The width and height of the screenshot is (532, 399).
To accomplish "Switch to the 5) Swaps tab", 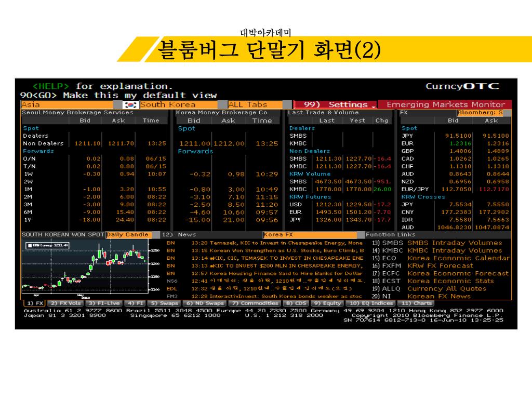I will click(x=165, y=303).
